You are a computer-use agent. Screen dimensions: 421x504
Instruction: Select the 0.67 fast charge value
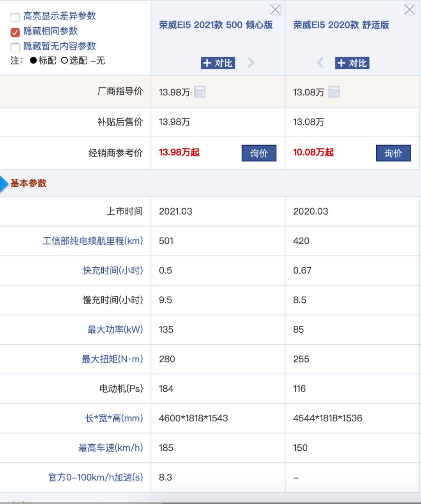click(302, 271)
